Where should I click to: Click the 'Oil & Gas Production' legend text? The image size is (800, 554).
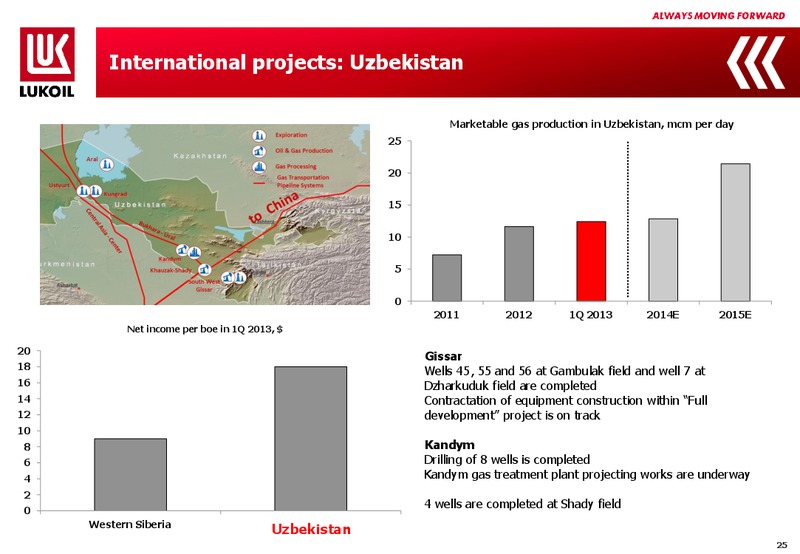[304, 150]
